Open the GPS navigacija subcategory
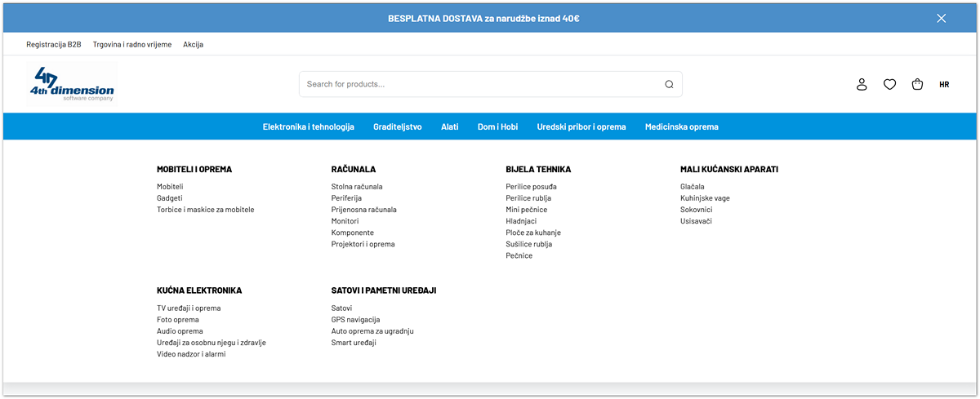This screenshot has height=399, width=980. 355,320
